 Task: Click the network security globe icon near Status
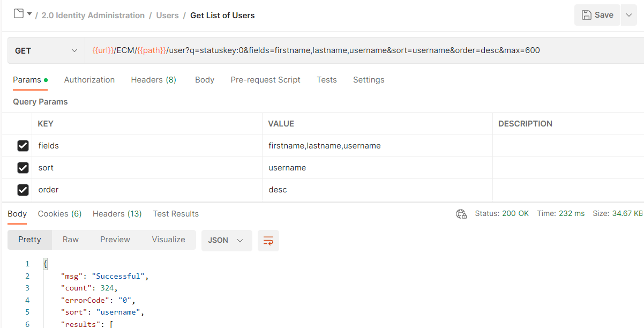click(461, 213)
